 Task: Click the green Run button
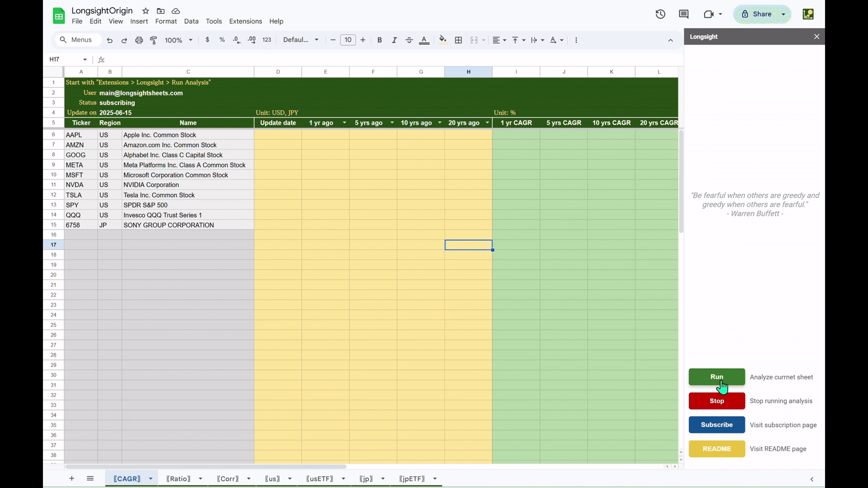point(717,377)
